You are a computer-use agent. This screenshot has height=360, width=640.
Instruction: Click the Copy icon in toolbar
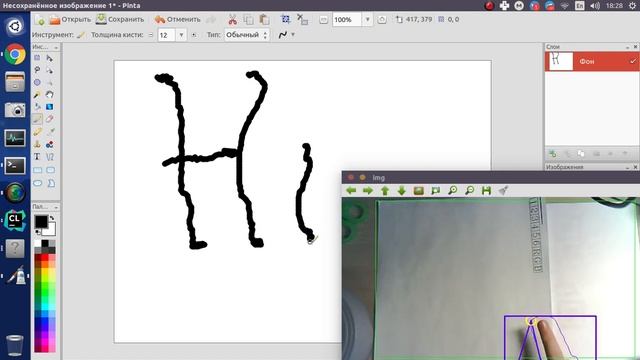click(x=248, y=19)
